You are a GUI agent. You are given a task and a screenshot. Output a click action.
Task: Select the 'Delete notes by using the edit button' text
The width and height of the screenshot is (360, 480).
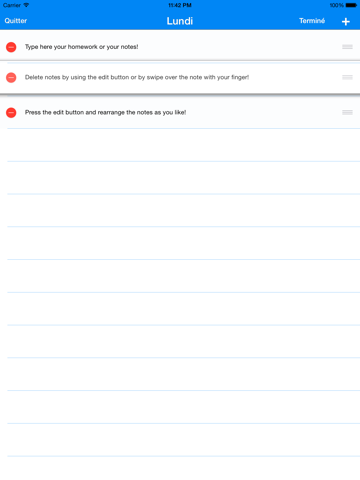[77, 77]
